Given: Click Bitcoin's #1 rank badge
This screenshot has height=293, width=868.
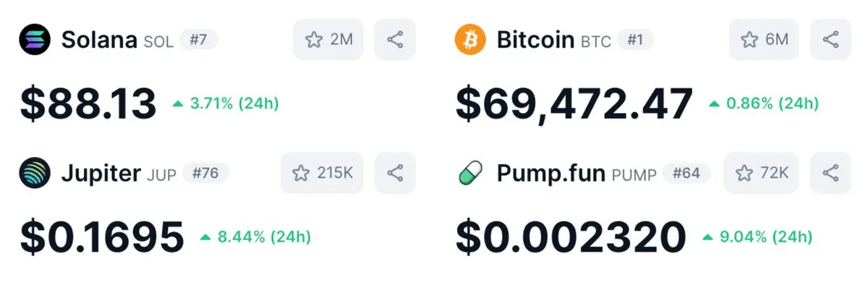Looking at the screenshot, I should click(634, 40).
